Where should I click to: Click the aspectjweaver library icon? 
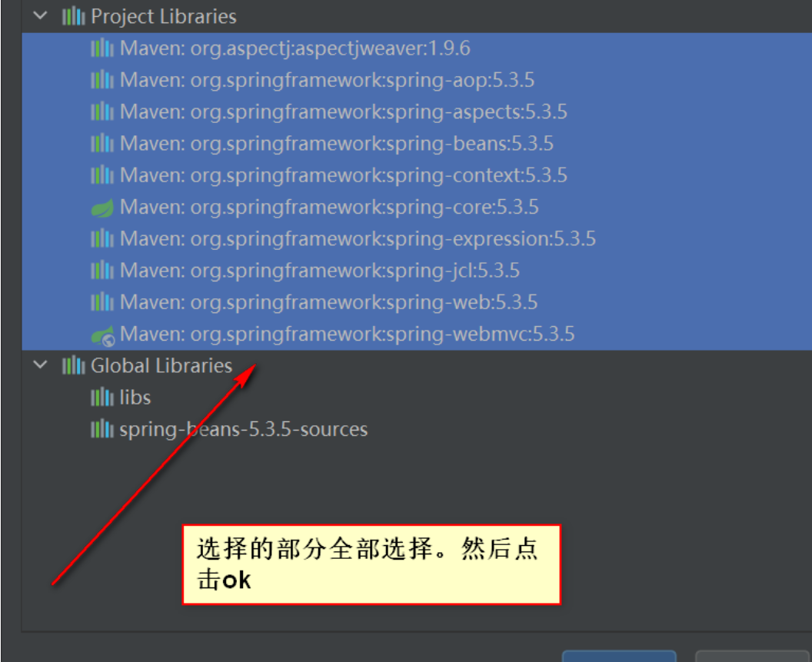102,48
